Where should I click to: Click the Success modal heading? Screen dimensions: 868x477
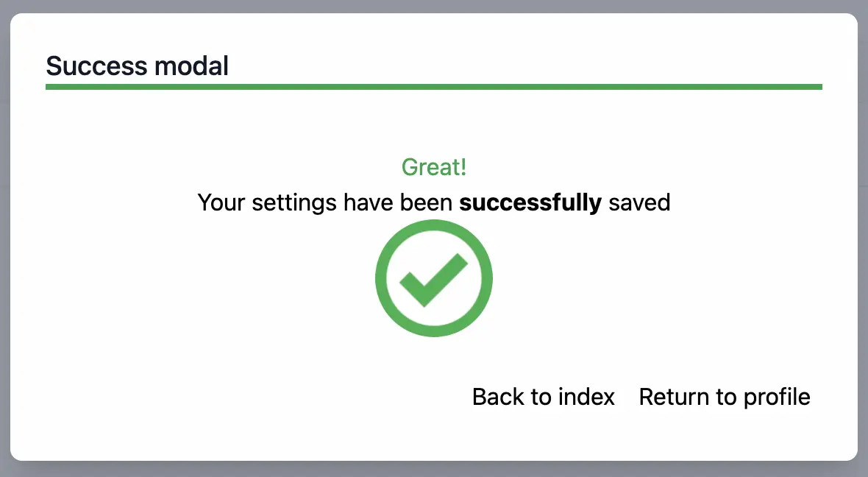(x=137, y=66)
